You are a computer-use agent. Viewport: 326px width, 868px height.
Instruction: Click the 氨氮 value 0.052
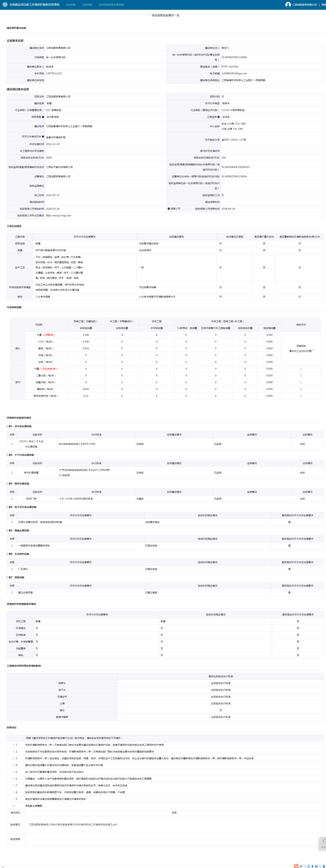tap(86, 348)
